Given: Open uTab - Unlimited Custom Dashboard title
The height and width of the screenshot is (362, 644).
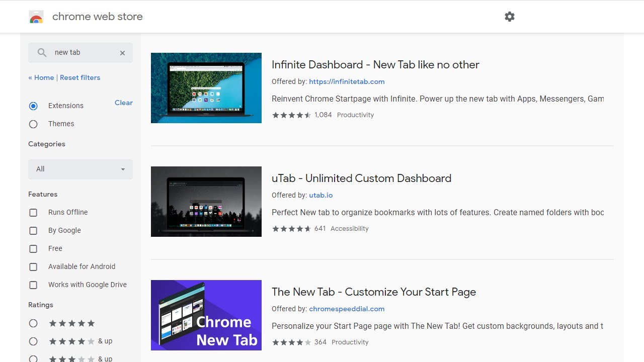Looking at the screenshot, I should coord(361,178).
